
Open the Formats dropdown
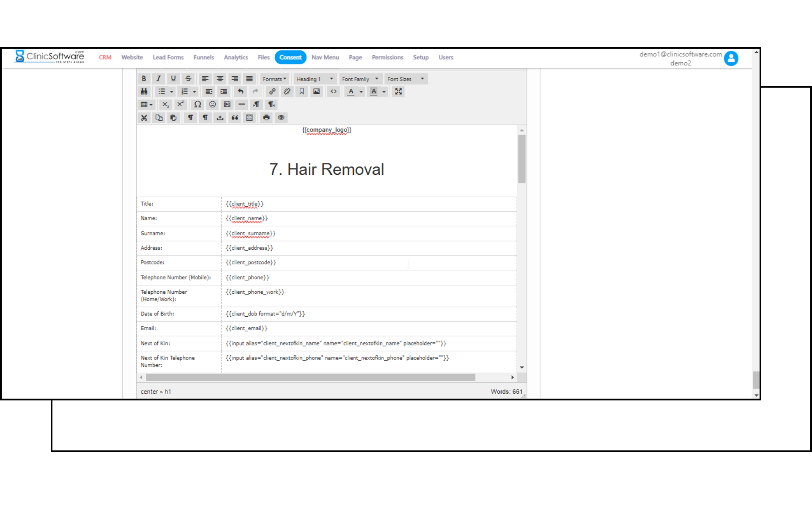click(274, 79)
